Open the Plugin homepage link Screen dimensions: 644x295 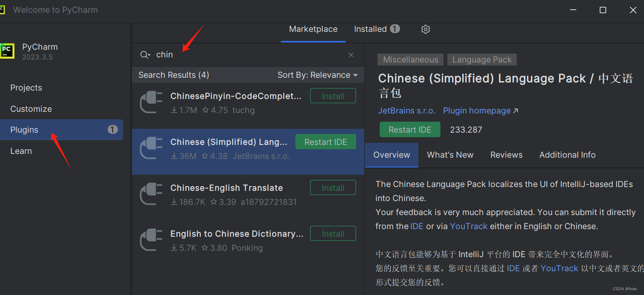481,111
